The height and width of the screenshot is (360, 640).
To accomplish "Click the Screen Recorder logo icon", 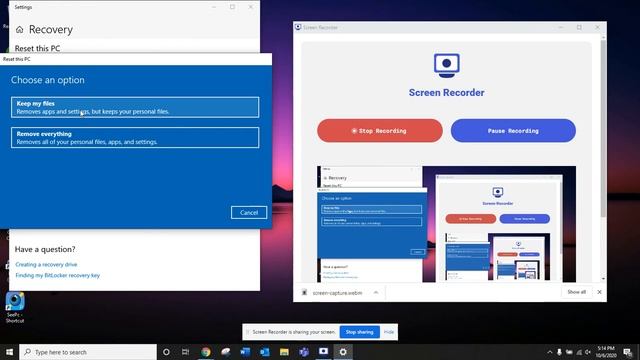I will [447, 65].
